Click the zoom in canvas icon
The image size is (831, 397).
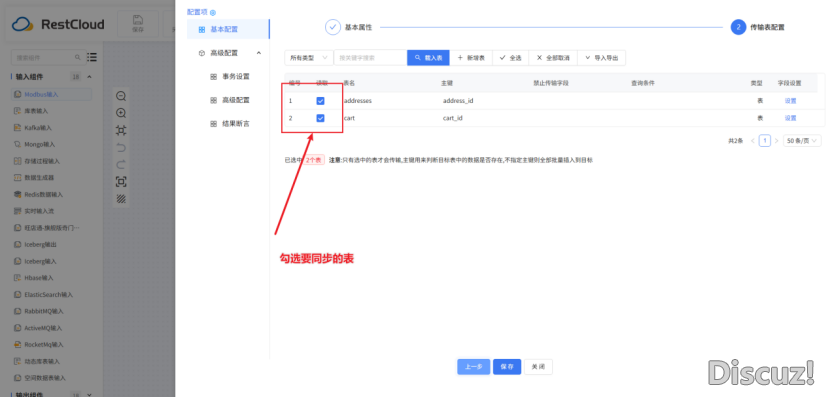(121, 113)
